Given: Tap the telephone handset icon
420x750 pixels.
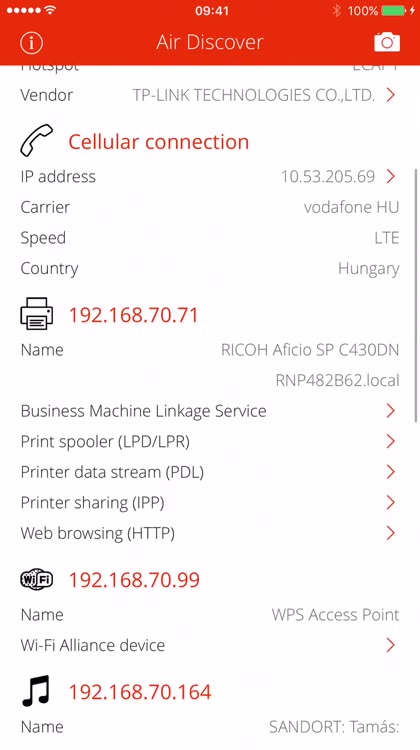Looking at the screenshot, I should (x=37, y=140).
